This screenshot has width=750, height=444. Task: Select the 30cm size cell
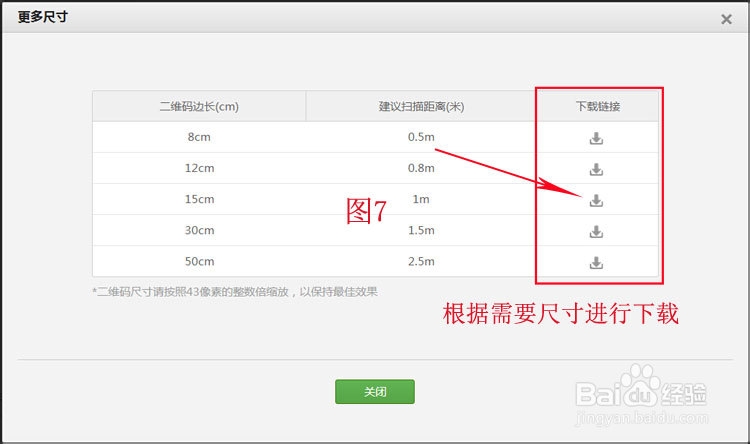click(199, 230)
